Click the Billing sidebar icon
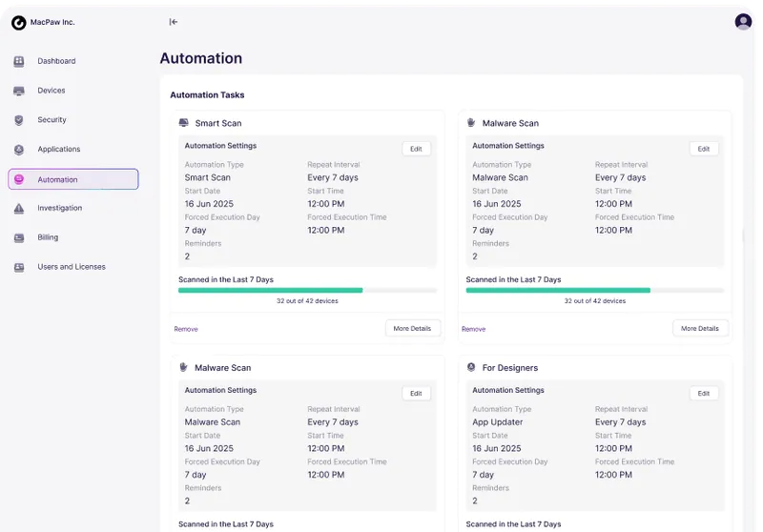The image size is (763, 532). (19, 237)
